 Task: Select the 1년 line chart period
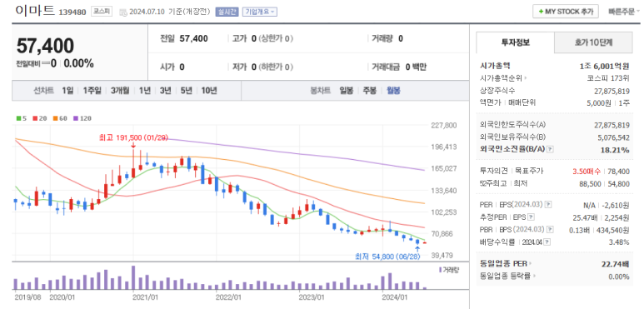coord(145,91)
